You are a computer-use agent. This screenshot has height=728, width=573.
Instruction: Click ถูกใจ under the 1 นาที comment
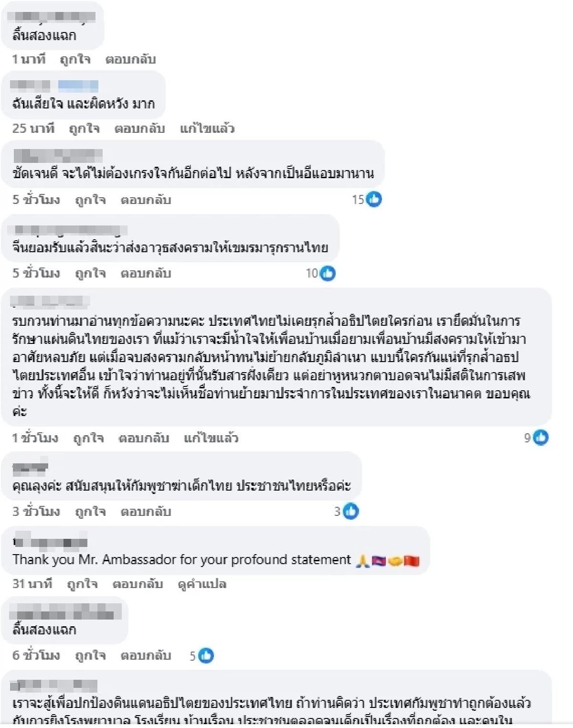[x=74, y=59]
